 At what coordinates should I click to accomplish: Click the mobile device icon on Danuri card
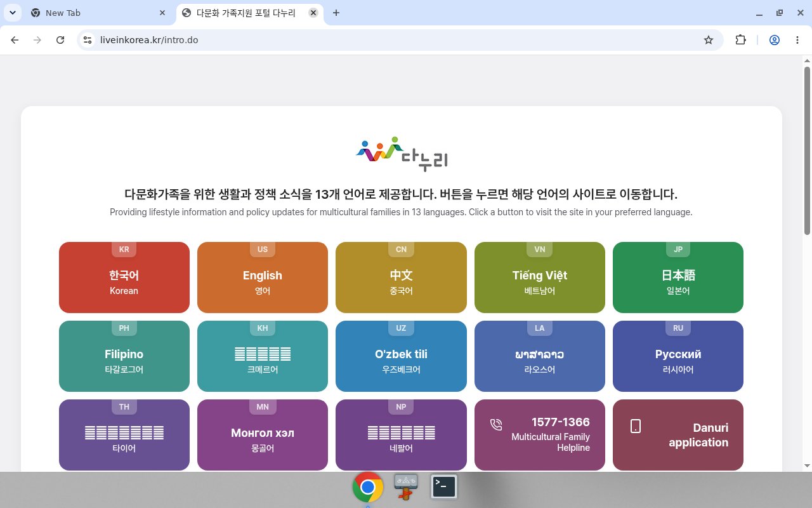tap(635, 426)
